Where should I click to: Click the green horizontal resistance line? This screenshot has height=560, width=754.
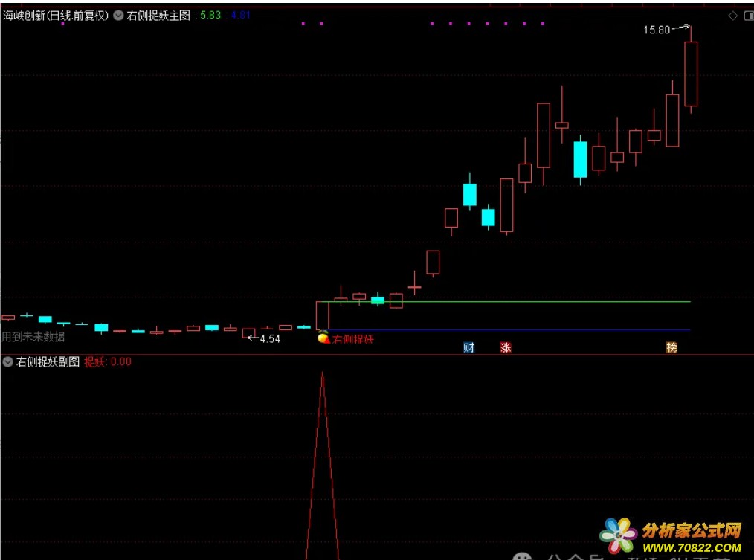point(509,302)
